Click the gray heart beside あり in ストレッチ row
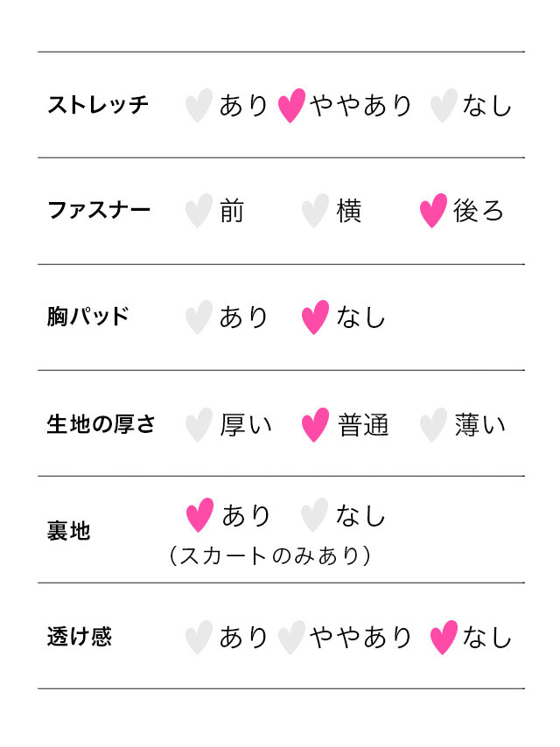560x747 pixels. (199, 106)
